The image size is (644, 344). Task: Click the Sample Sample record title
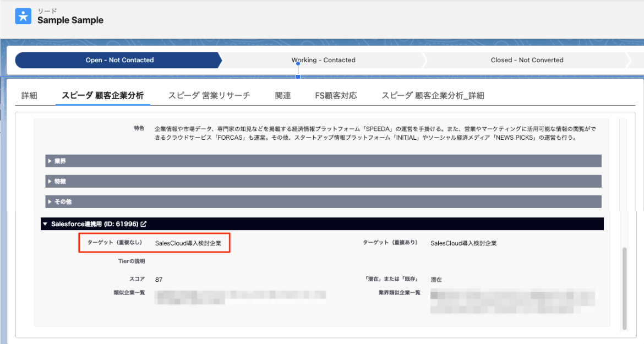pos(70,20)
